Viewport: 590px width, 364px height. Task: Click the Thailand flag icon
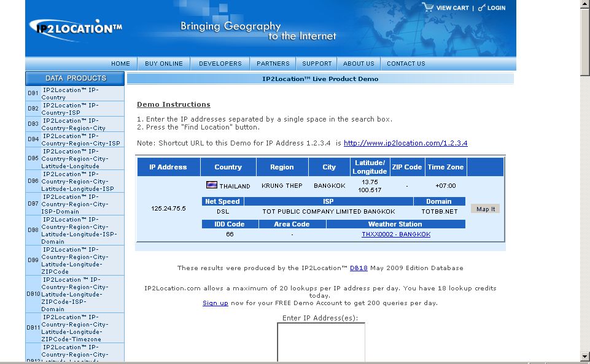pyautogui.click(x=211, y=185)
